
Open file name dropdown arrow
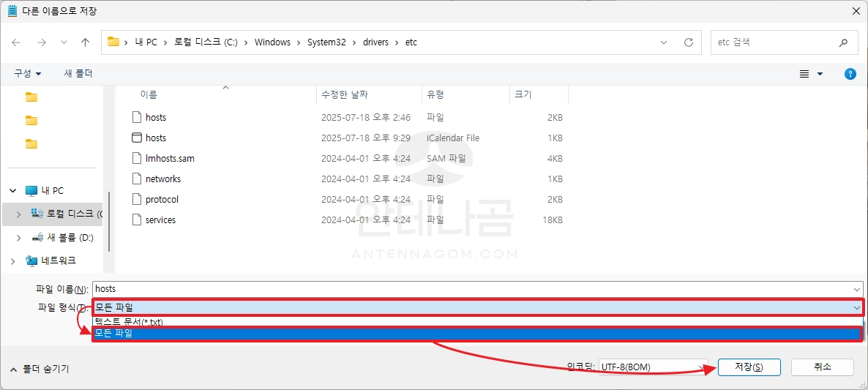pyautogui.click(x=858, y=289)
